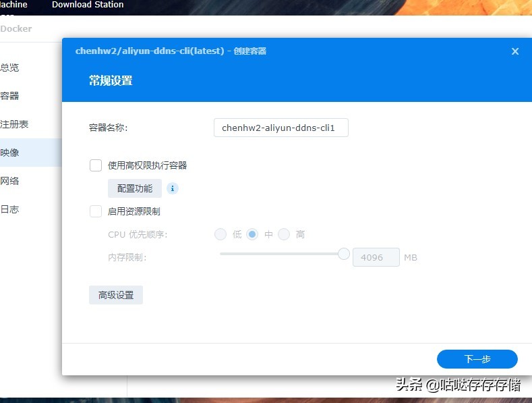Select CPU priority 低 radio button

tap(220, 234)
